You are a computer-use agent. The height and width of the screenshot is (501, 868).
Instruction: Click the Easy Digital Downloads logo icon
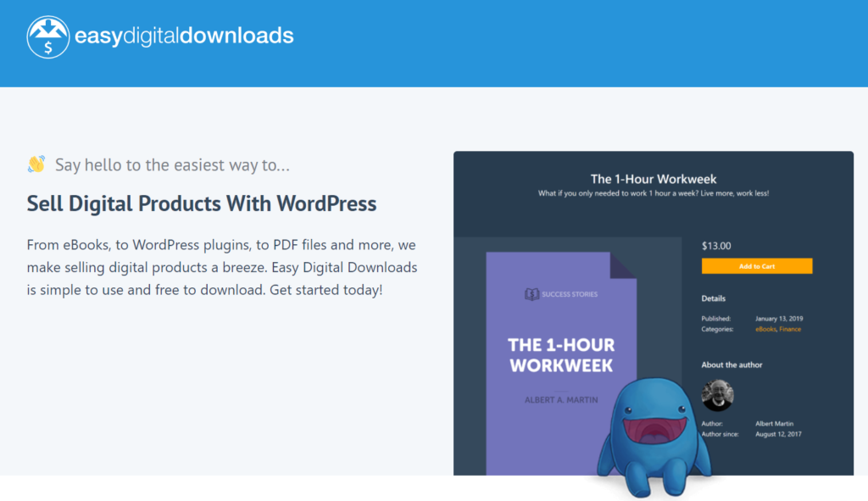point(48,37)
